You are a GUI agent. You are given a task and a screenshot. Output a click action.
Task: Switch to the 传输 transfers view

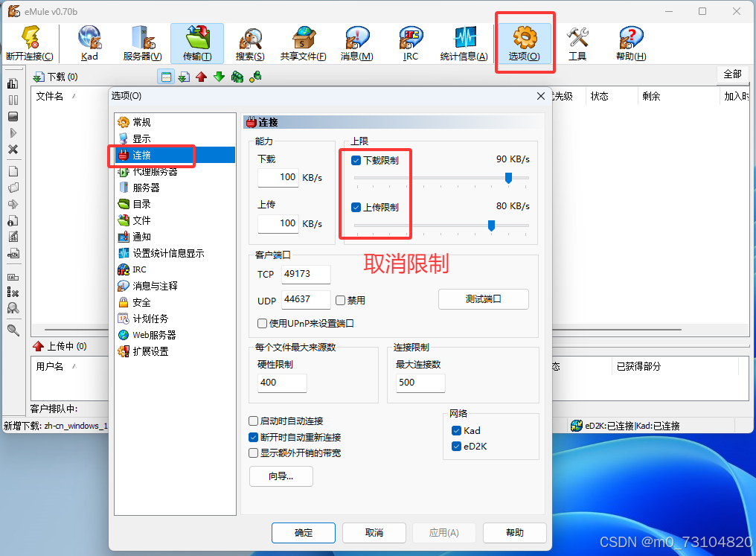point(197,43)
